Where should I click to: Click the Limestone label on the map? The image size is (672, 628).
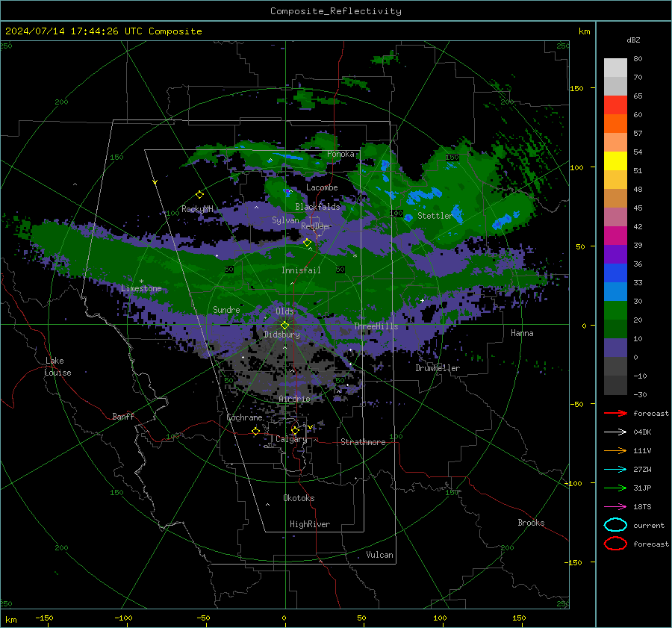141,288
